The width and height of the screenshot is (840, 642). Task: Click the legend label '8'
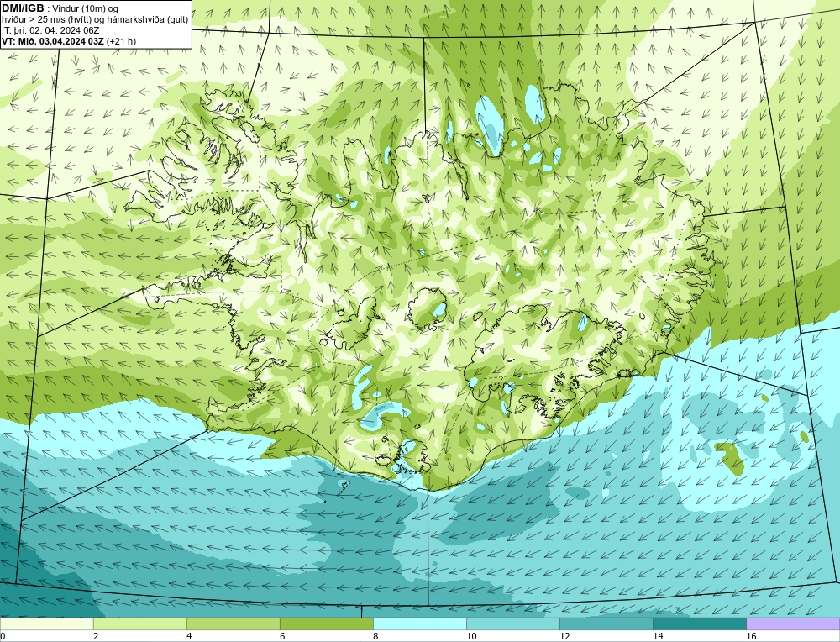[x=375, y=636]
